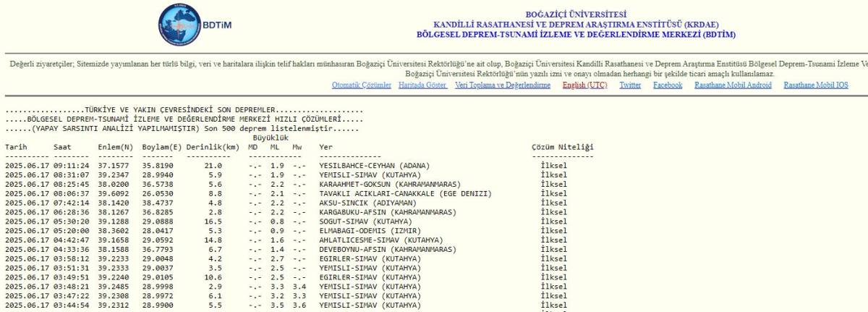This screenshot has width=868, height=312.
Task: Open Rasathane Mobil Android link
Action: point(733,85)
